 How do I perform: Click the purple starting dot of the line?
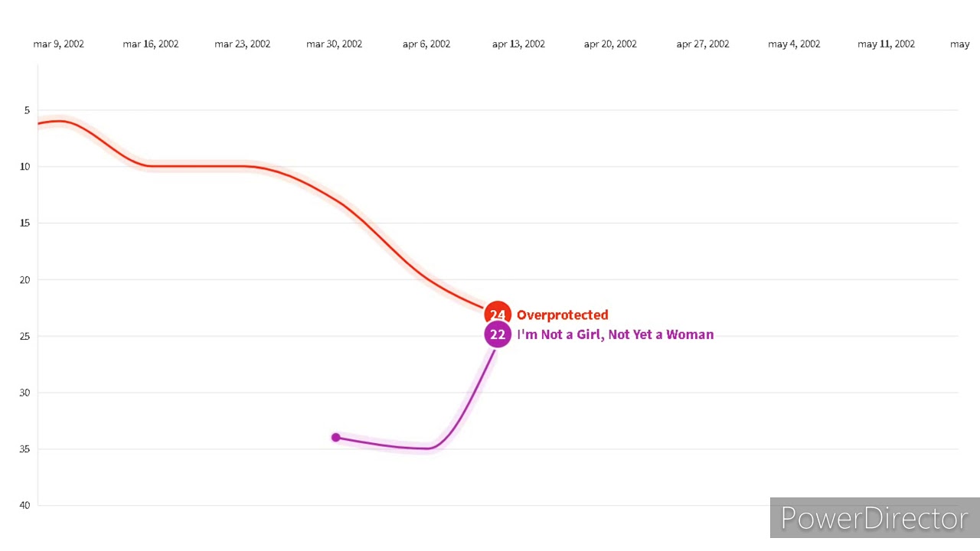pyautogui.click(x=335, y=437)
